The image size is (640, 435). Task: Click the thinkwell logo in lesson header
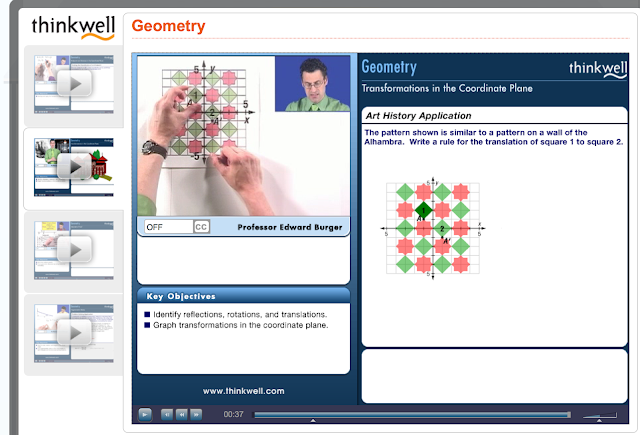tap(598, 69)
